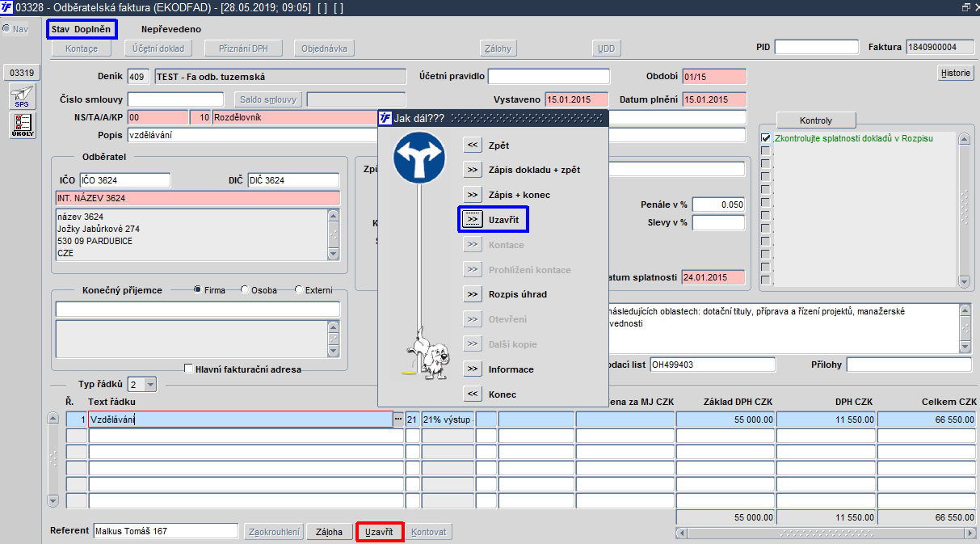Enable Hlavní fakturační adresa checkbox
980x544 pixels.
(x=189, y=369)
